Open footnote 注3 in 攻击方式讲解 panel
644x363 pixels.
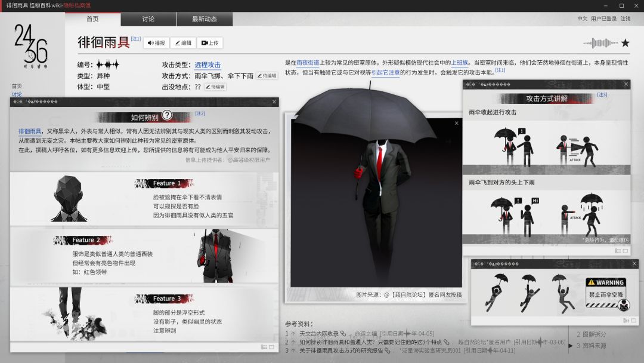point(602,94)
